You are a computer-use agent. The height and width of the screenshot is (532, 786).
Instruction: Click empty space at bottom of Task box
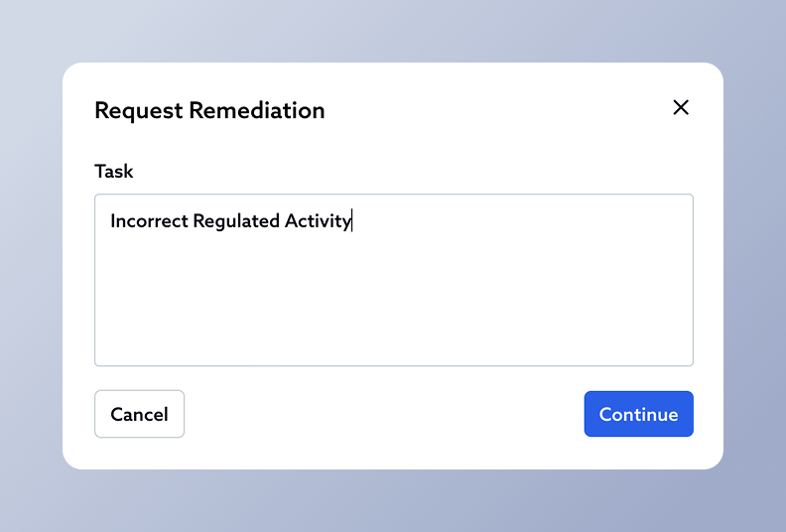point(393,342)
